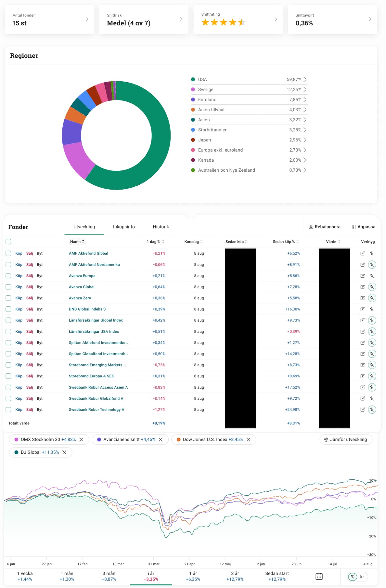Click the edit icon for Swedbank Robur Technology A

click(362, 410)
